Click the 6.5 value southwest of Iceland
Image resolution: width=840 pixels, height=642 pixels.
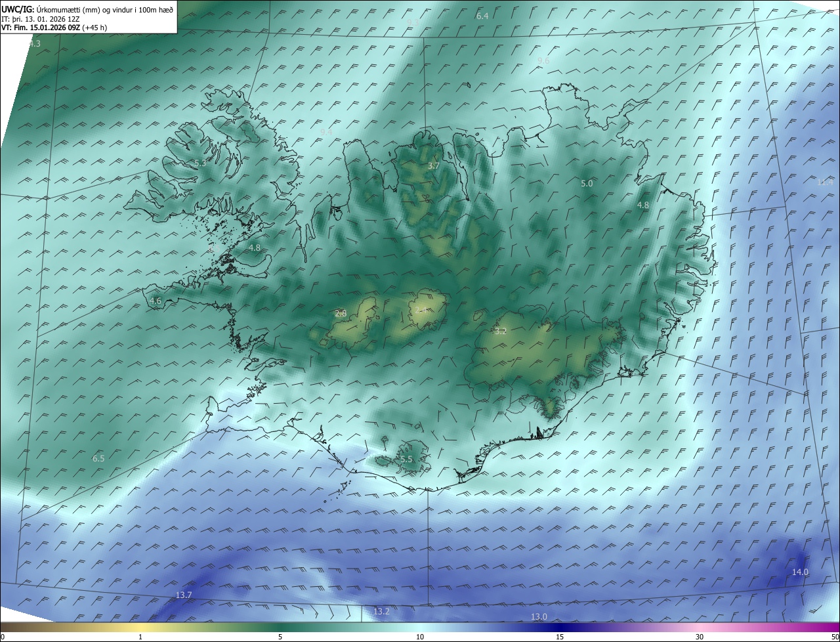click(x=98, y=458)
